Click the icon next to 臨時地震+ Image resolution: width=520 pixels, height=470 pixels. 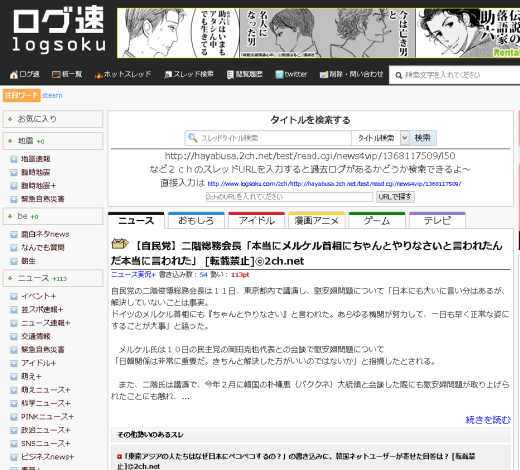click(14, 186)
